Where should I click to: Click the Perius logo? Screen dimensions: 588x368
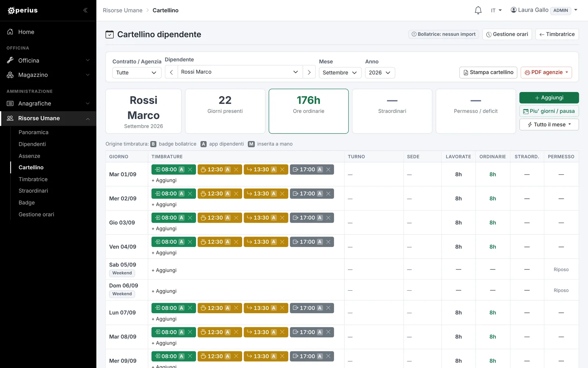23,10
